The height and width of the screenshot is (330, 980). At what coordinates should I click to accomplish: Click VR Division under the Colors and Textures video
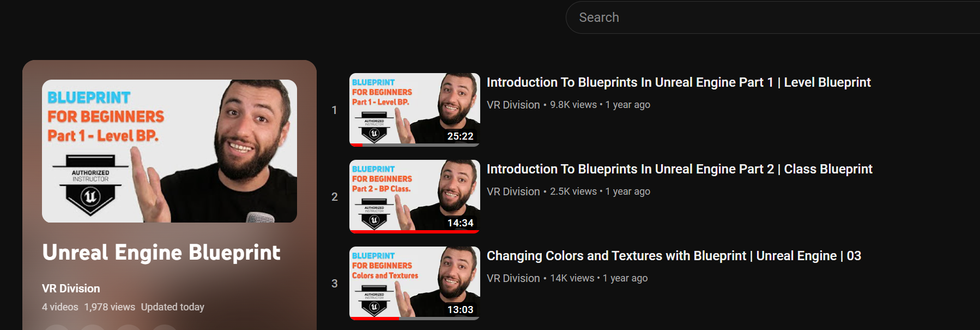pyautogui.click(x=513, y=278)
